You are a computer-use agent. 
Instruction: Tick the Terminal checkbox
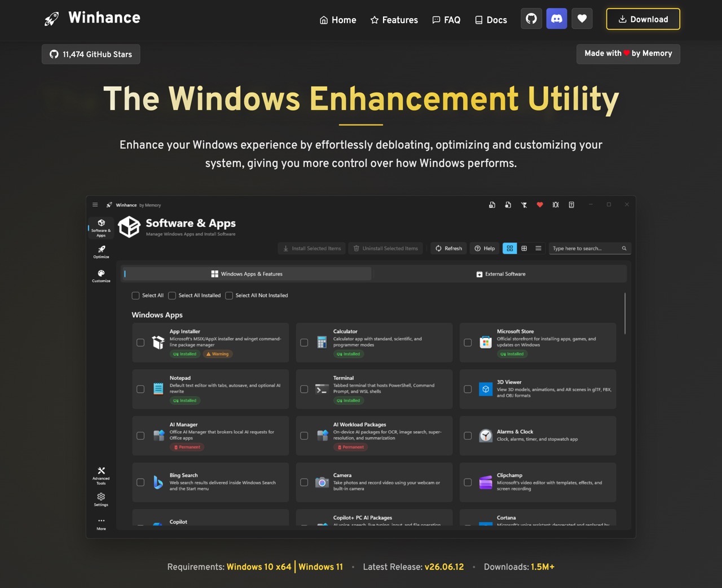(304, 389)
